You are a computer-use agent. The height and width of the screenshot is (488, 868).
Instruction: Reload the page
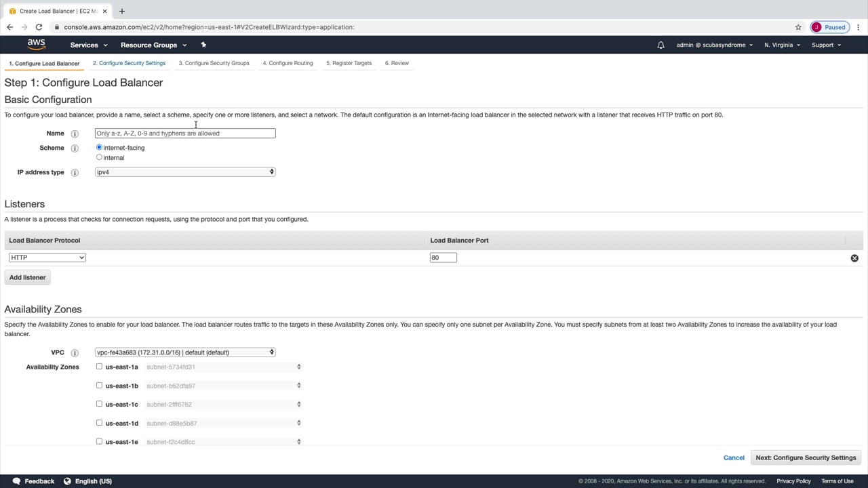click(39, 27)
